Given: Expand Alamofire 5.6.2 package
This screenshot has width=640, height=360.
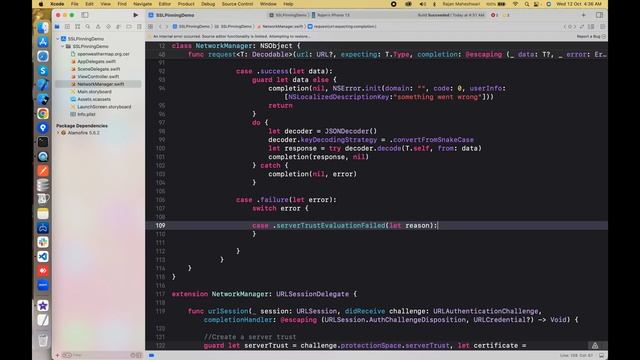Looking at the screenshot, I should 58,133.
